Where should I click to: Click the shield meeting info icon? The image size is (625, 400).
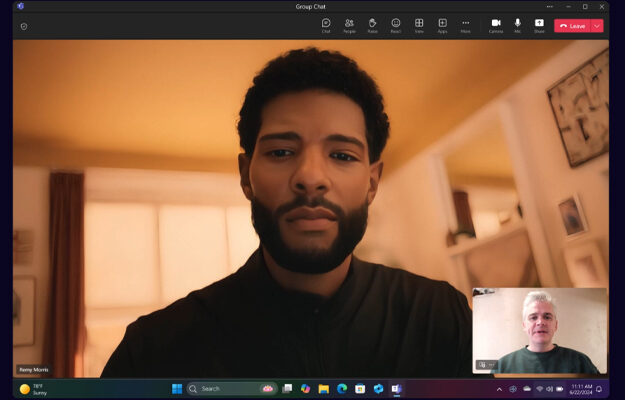point(24,27)
